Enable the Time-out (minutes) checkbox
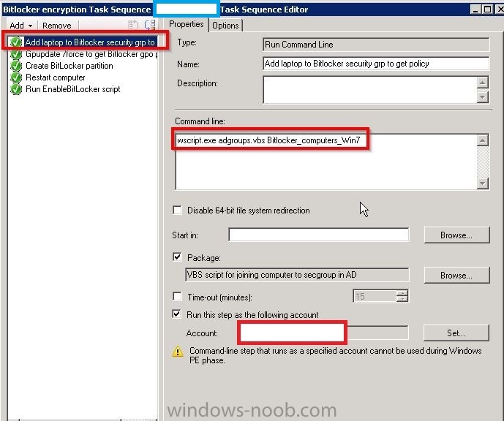504x421 pixels. (177, 296)
